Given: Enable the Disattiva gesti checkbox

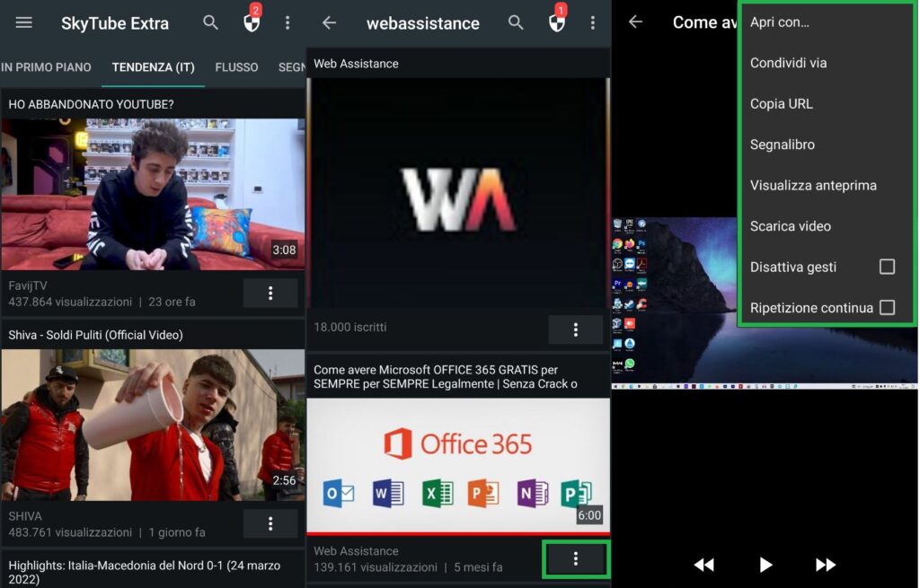Looking at the screenshot, I should tap(887, 267).
